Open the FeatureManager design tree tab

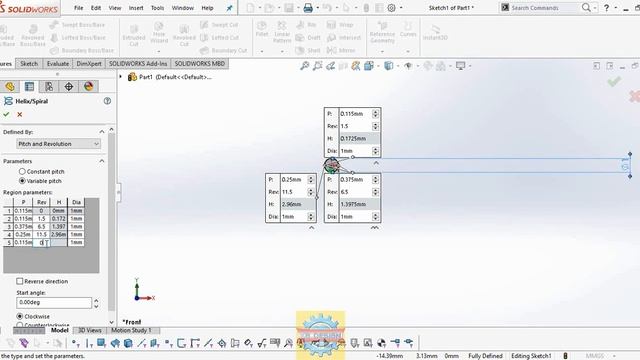(10, 86)
